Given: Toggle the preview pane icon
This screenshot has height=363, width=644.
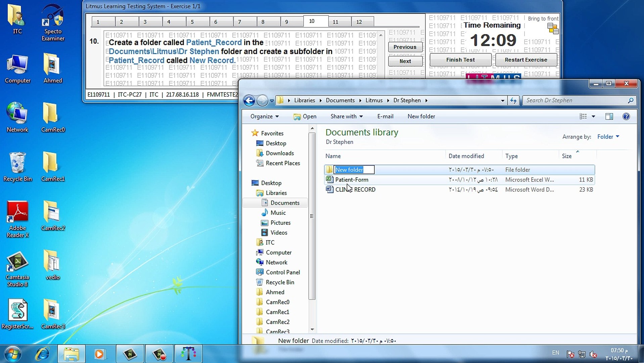Looking at the screenshot, I should [609, 116].
